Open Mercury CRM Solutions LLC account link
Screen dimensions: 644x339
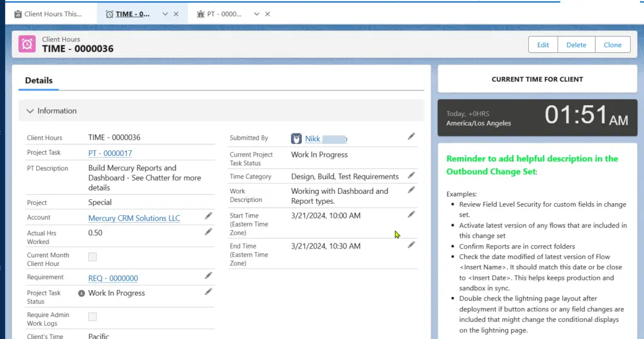click(134, 218)
